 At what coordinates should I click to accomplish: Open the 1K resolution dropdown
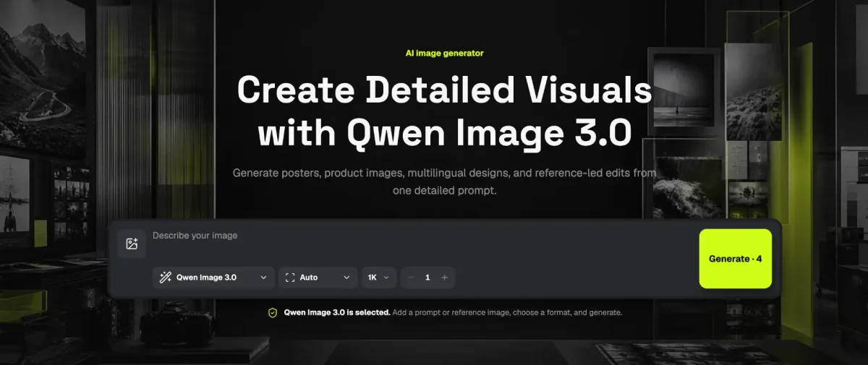(380, 278)
